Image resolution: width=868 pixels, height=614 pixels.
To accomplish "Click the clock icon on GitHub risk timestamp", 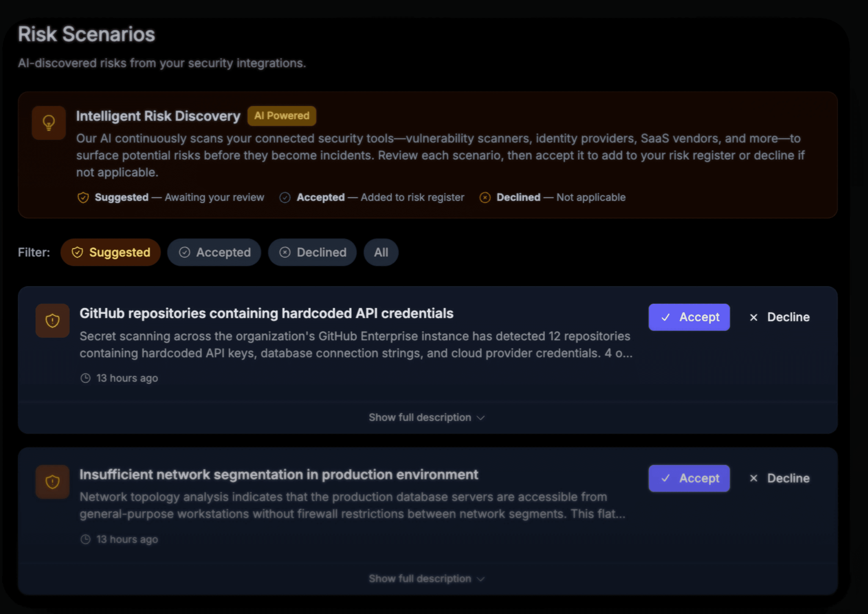I will [85, 378].
